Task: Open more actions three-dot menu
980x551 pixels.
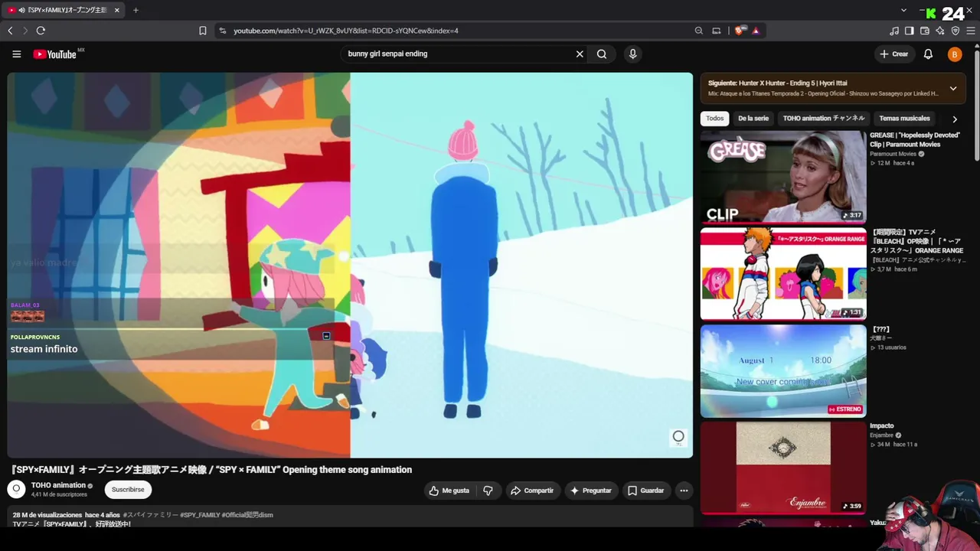Action: [684, 491]
